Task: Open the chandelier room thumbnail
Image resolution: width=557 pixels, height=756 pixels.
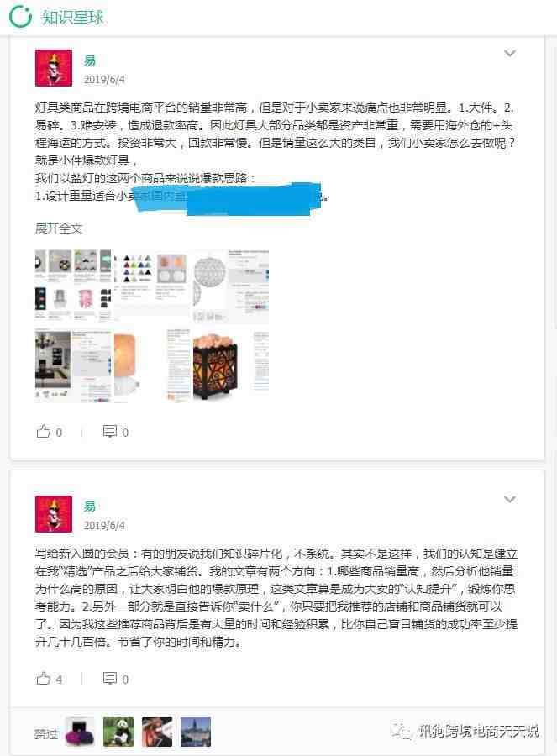Action: [73, 365]
